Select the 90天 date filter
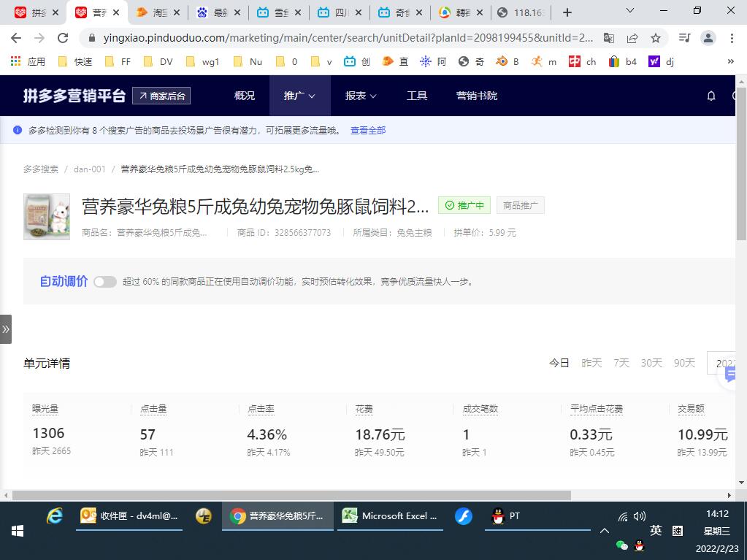Screen dimensions: 747x560 pyautogui.click(x=684, y=364)
